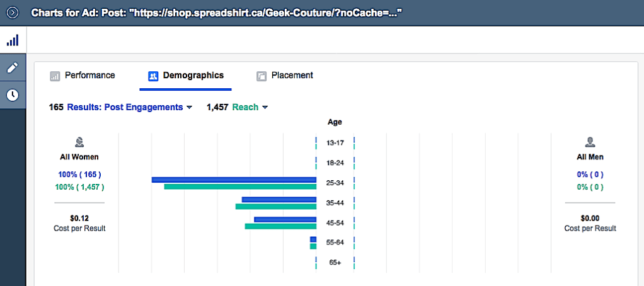
Task: Click the blue 35-44 engagement bar
Action: click(279, 200)
